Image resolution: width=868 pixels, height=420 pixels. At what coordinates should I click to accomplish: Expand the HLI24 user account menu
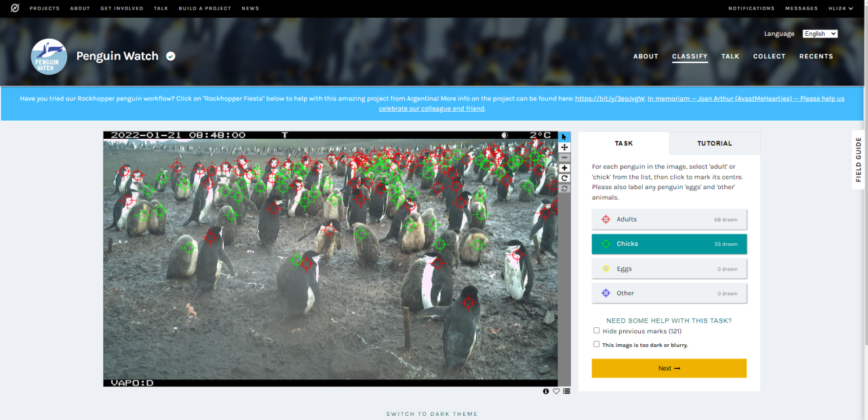point(841,8)
